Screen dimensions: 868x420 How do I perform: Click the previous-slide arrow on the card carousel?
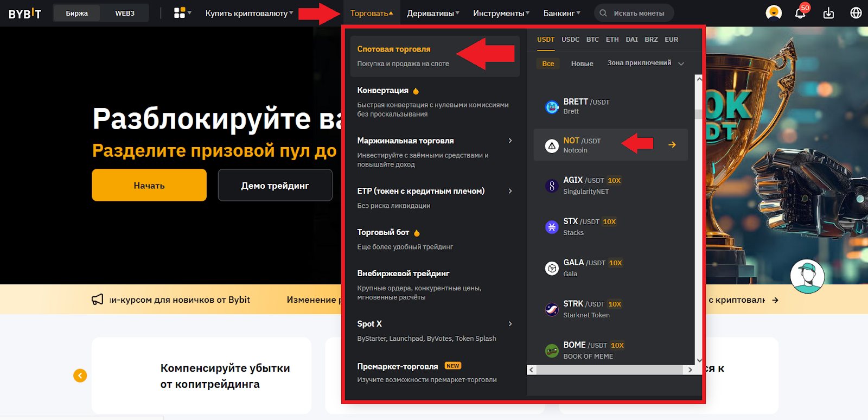click(x=80, y=376)
